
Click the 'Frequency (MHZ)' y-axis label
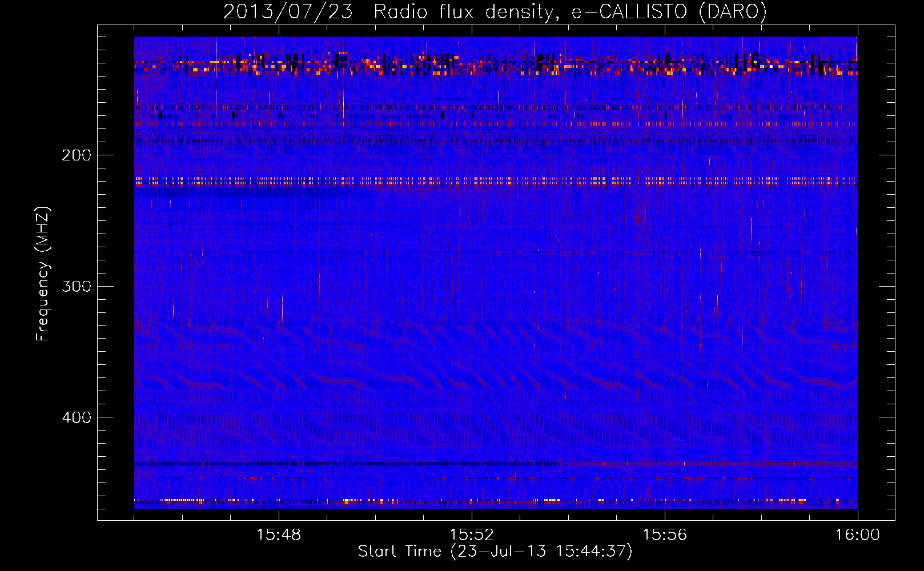pyautogui.click(x=43, y=274)
